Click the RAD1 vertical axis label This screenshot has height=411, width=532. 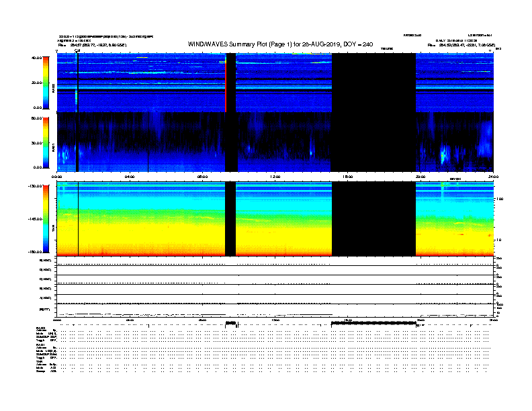(53, 147)
